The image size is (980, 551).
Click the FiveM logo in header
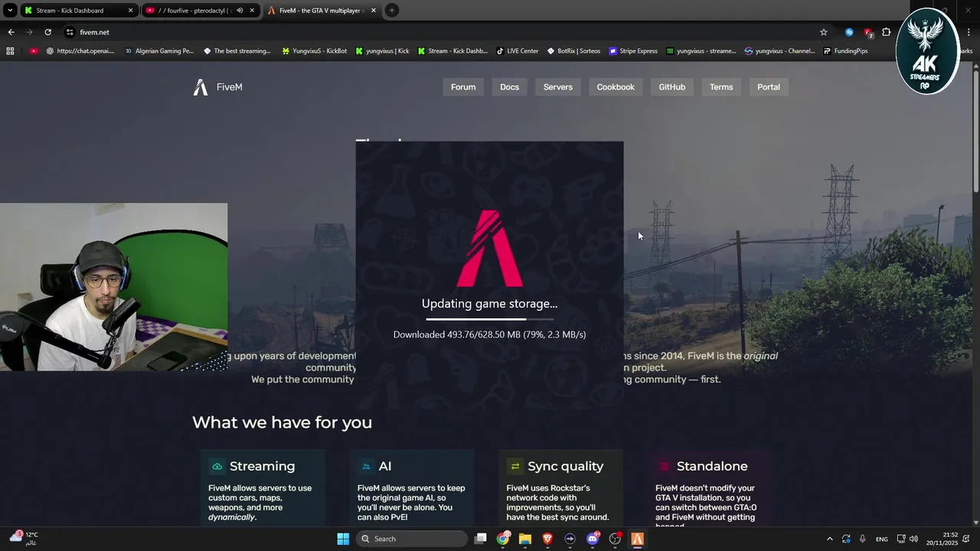pos(217,87)
